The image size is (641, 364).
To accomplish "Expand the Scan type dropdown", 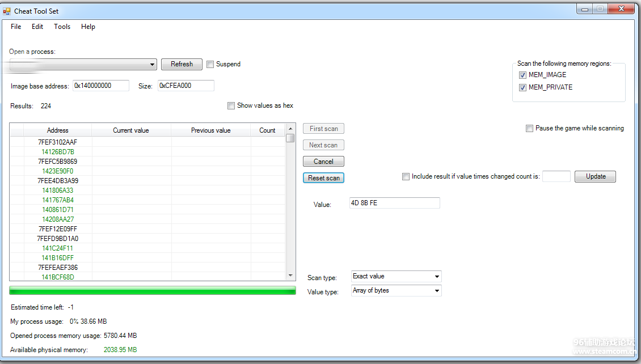I will 436,277.
